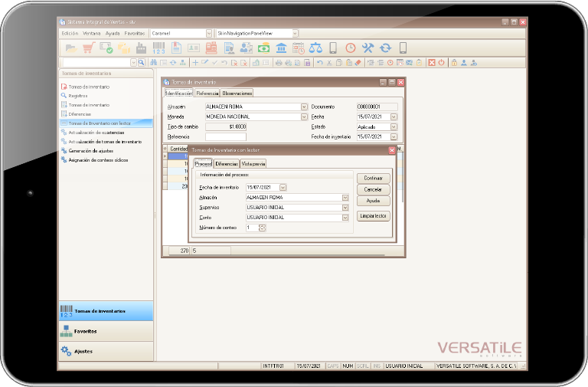Click the toolbar search input field
This screenshot has width=588, height=387.
(x=96, y=63)
